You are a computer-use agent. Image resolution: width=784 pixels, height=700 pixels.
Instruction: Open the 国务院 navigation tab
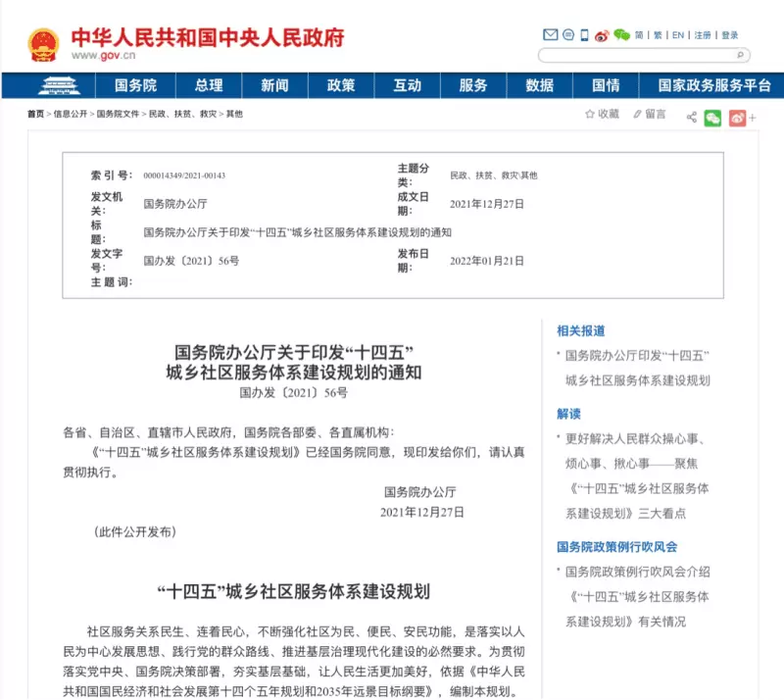coord(135,85)
